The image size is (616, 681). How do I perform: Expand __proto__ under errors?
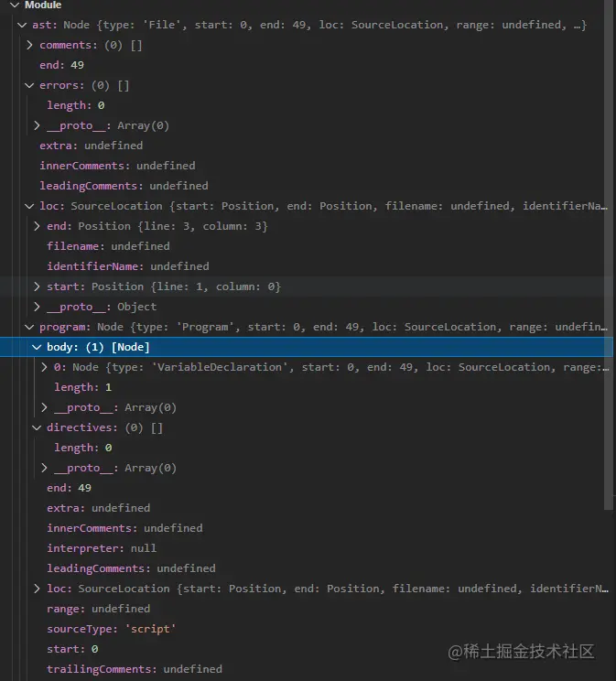(x=37, y=126)
